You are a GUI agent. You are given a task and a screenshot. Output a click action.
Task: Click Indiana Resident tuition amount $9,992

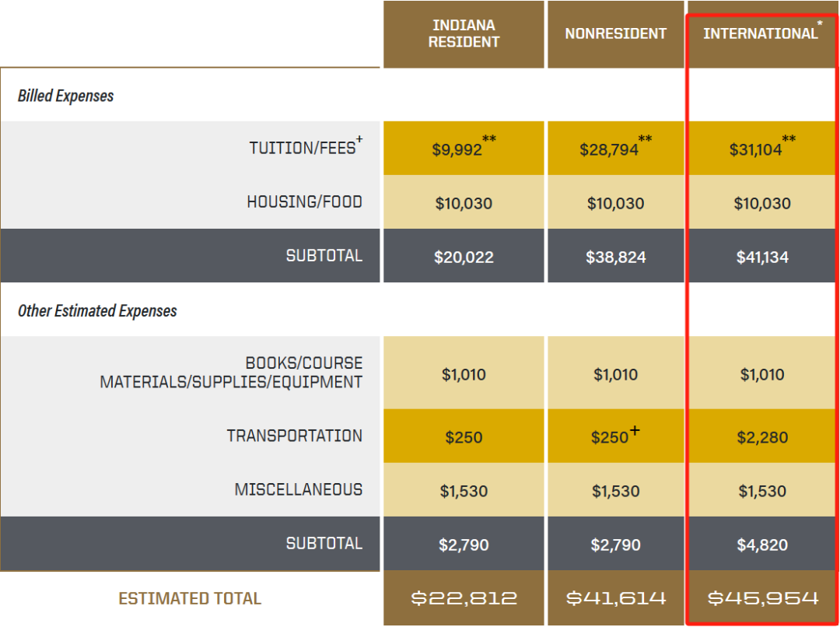[x=457, y=149]
